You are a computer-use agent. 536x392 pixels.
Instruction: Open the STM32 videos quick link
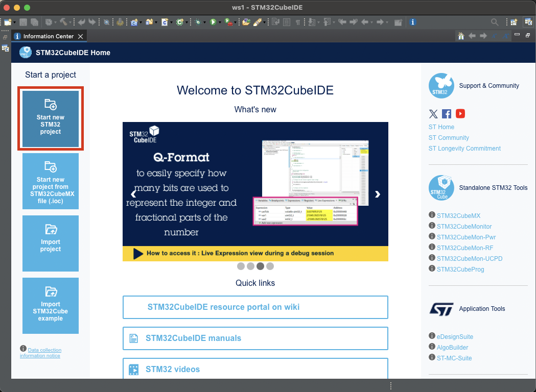(x=255, y=369)
